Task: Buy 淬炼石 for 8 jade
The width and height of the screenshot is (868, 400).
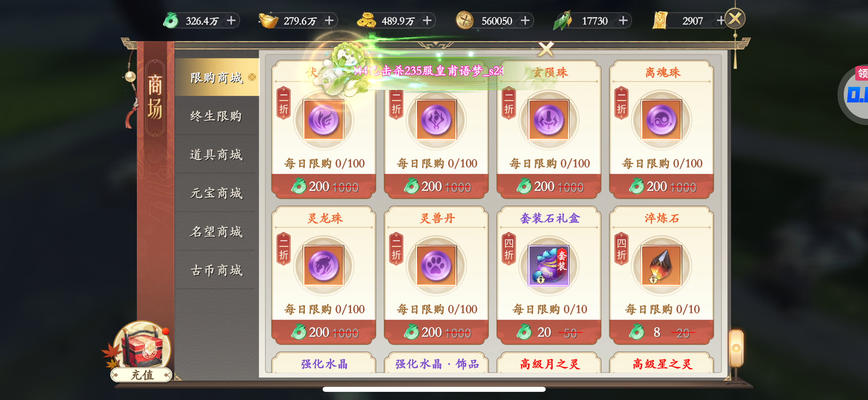Action: 662,332
